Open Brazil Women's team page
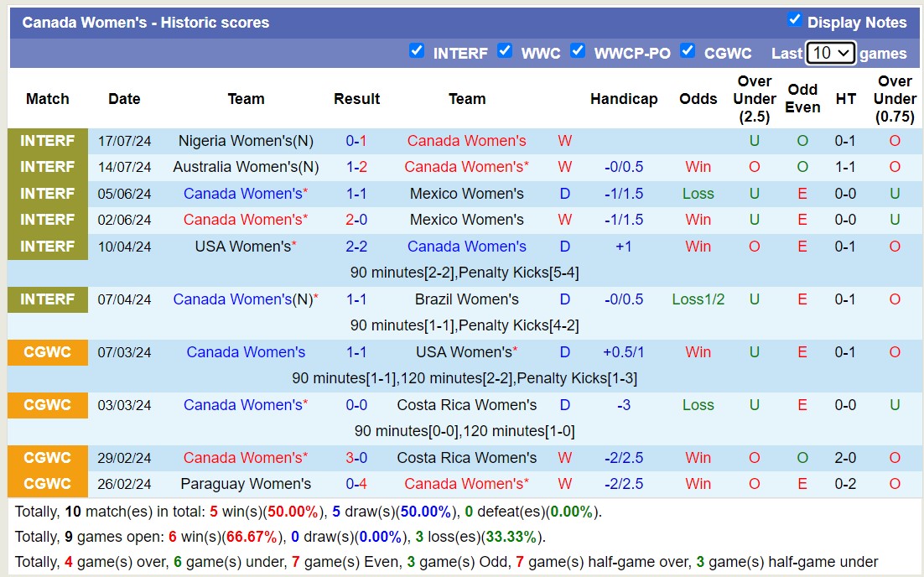The image size is (924, 577). [466, 299]
